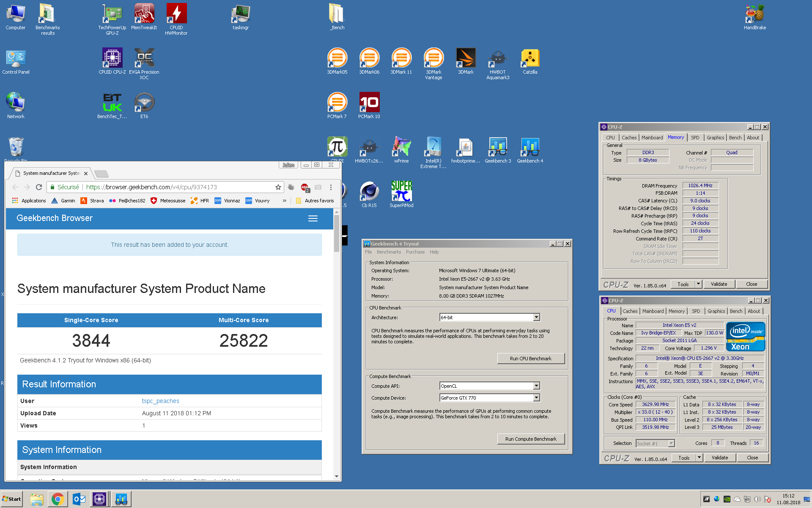Open the taskmgr shortcut

click(x=241, y=17)
